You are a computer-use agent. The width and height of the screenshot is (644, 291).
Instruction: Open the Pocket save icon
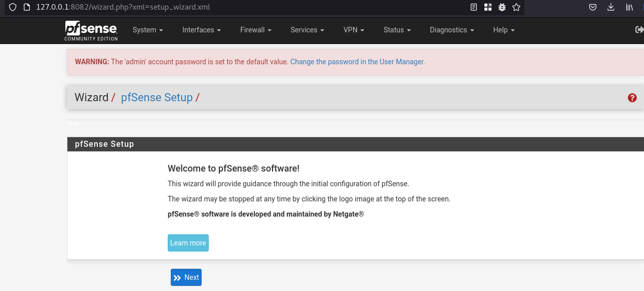click(592, 7)
